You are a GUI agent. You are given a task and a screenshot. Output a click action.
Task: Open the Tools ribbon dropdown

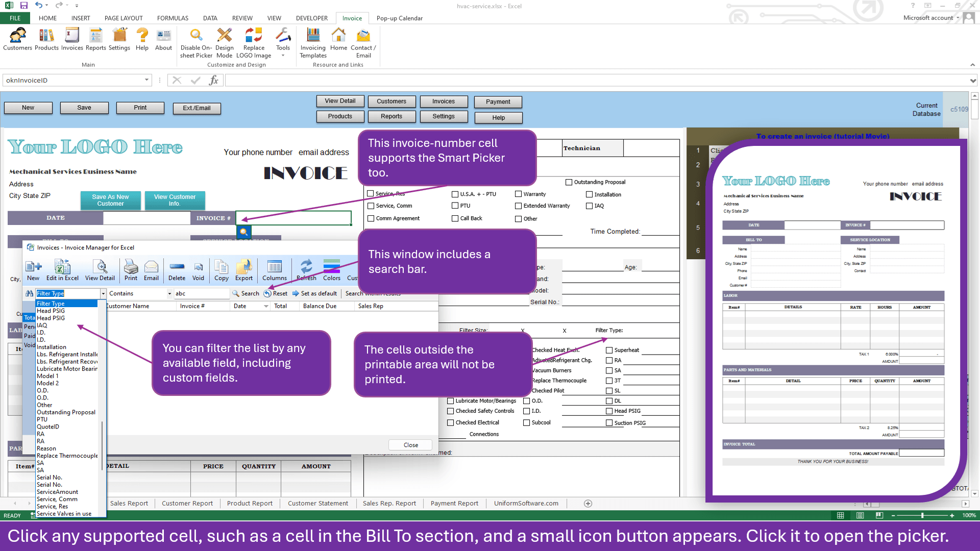click(283, 43)
